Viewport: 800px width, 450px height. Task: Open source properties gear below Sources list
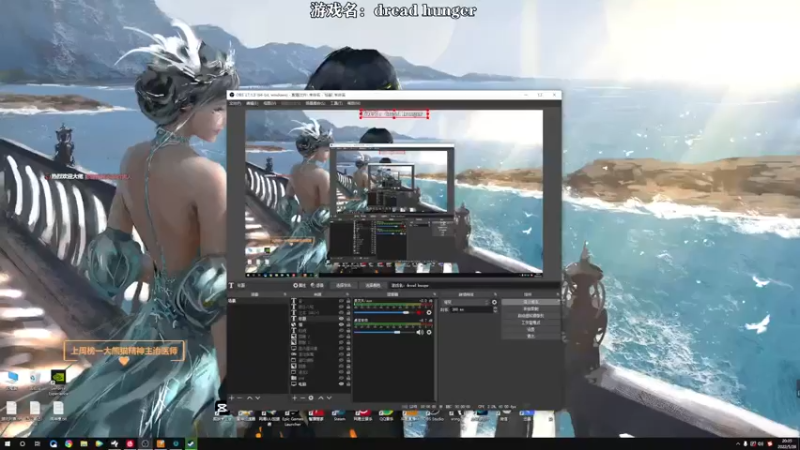coord(311,398)
